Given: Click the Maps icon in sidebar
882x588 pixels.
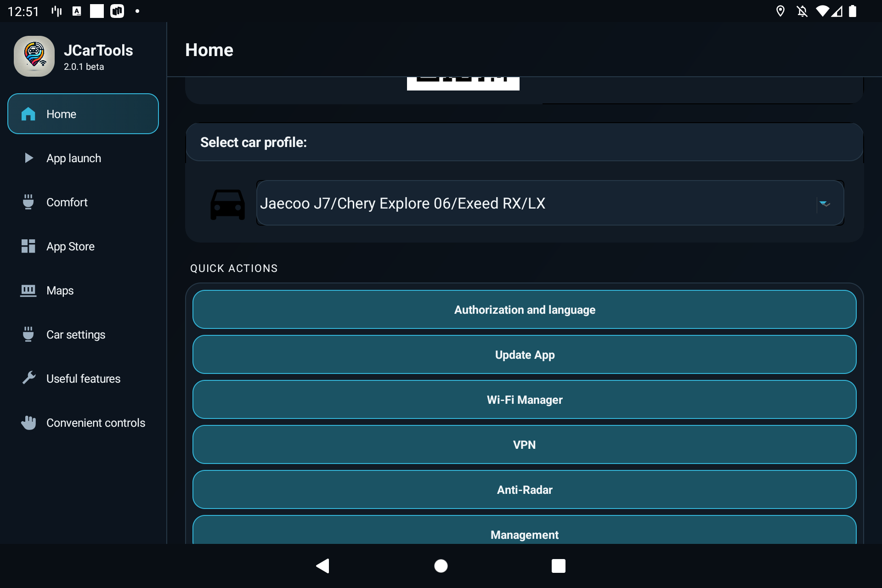Looking at the screenshot, I should tap(28, 290).
